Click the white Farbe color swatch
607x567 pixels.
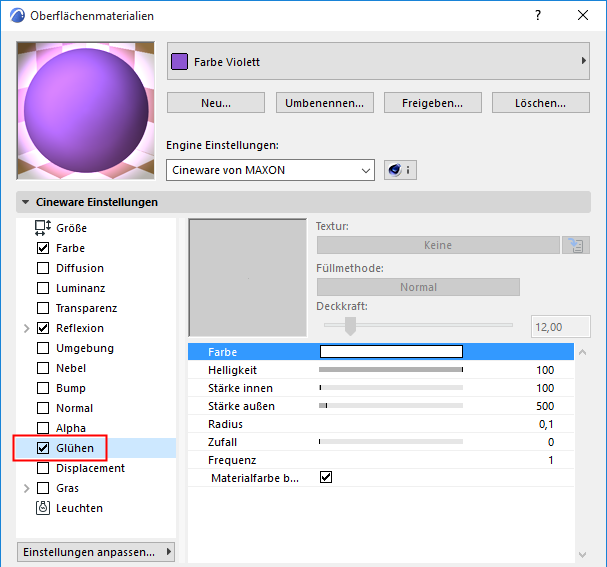click(391, 351)
